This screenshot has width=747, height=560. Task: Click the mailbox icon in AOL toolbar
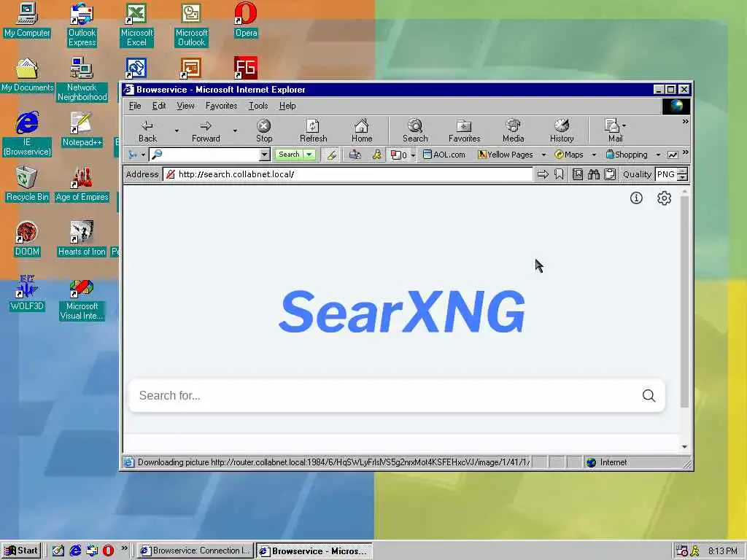click(x=355, y=155)
